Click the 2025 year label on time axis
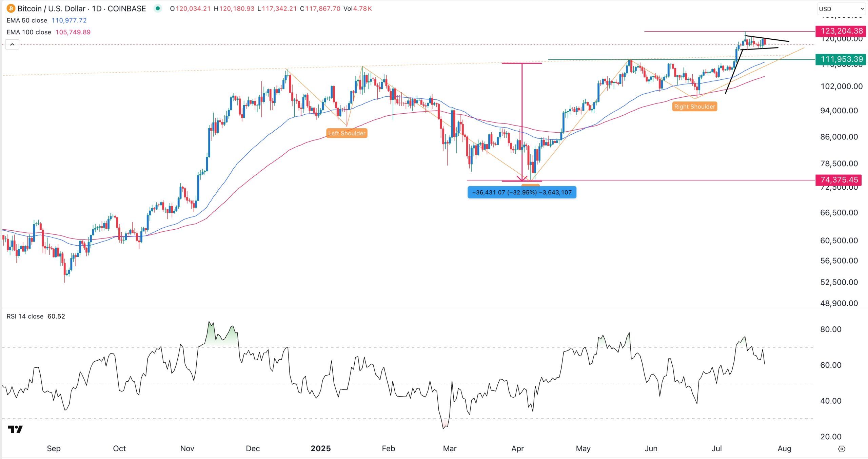Screen dimensions: 868x459 tap(321, 448)
